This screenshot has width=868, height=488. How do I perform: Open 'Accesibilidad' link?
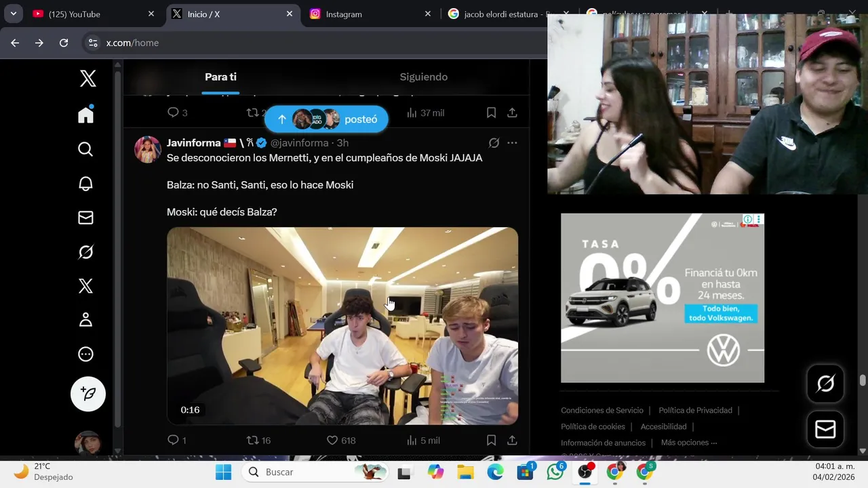tap(663, 427)
